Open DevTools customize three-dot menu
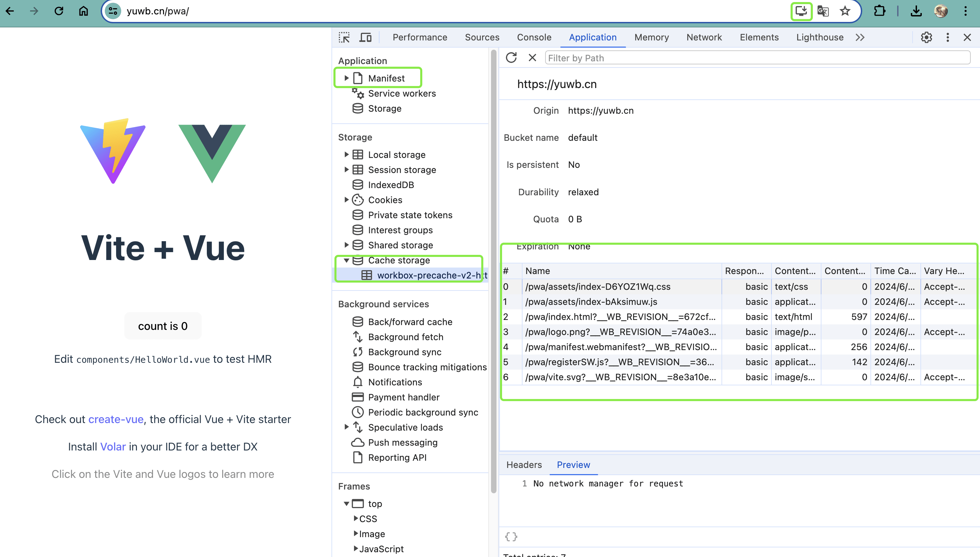Viewport: 980px width, 557px height. point(947,37)
